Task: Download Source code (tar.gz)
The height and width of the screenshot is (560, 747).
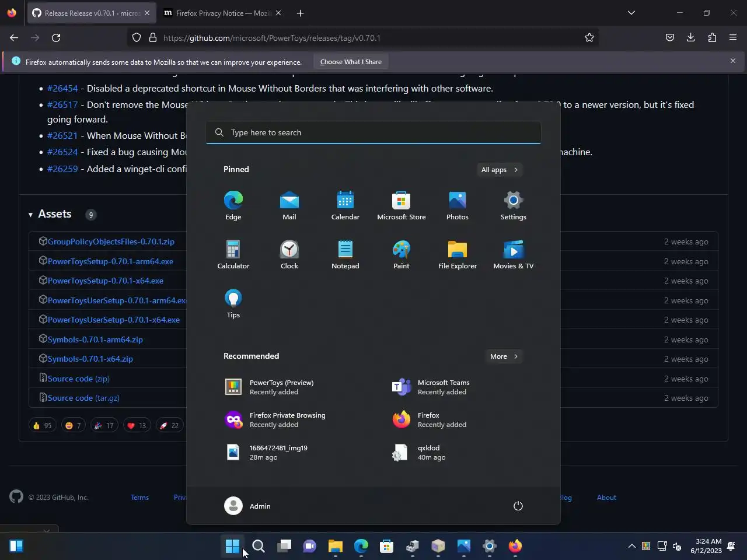Action: pyautogui.click(x=83, y=398)
